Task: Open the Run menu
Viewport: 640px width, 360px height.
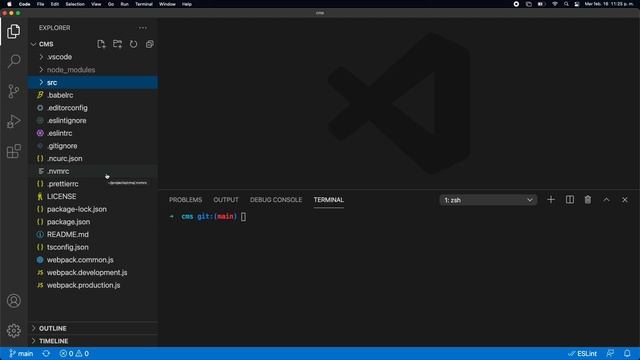Action: tap(124, 4)
